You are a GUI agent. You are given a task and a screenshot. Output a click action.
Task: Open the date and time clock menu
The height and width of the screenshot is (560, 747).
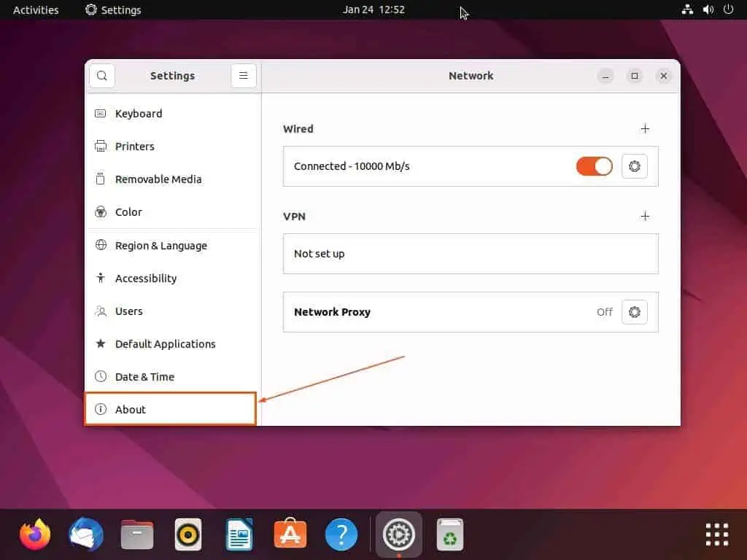pos(373,9)
